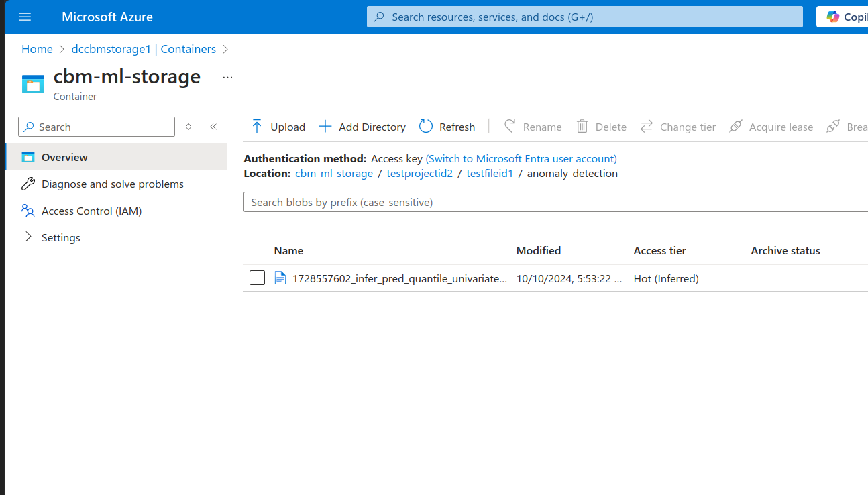Click the Add Directory plus icon

tap(325, 127)
